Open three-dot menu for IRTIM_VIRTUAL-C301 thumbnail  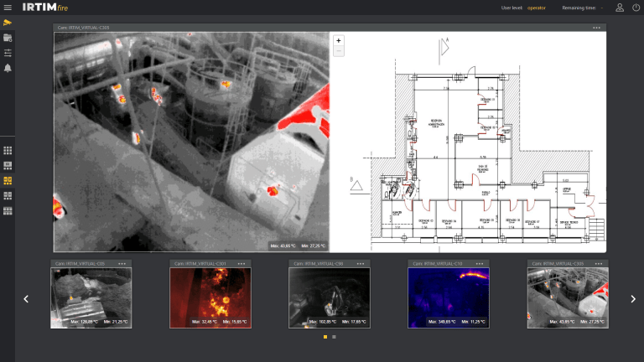click(241, 263)
